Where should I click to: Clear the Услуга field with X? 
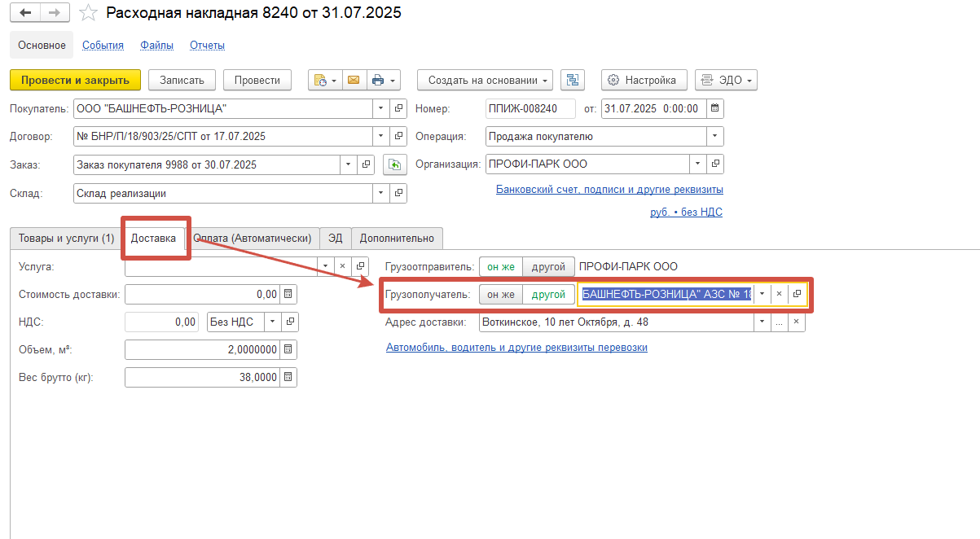click(x=342, y=266)
